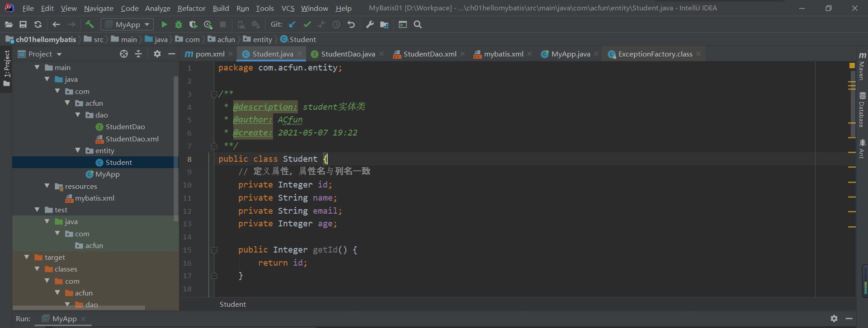Viewport: 868px width, 328px height.
Task: Open Run panel settings gear
Action: [834, 319]
